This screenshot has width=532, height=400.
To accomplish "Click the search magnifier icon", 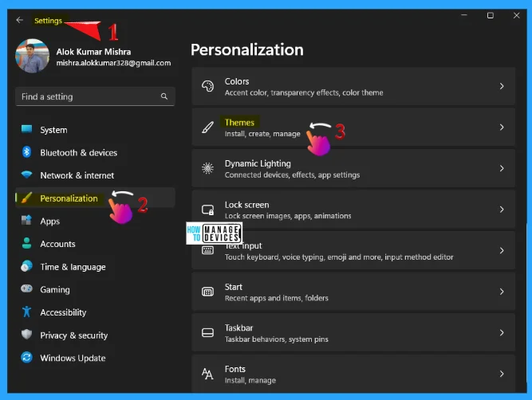I will coord(164,96).
